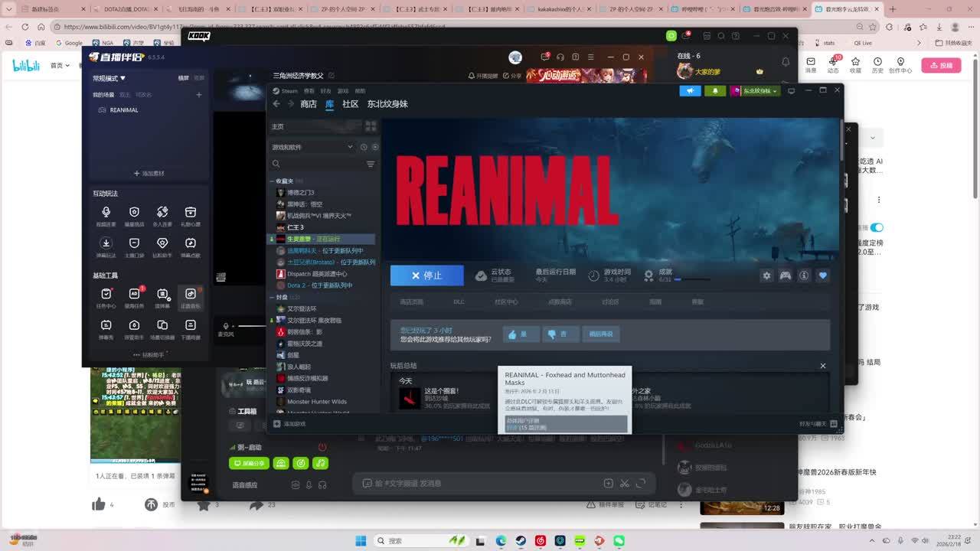Switch to the 商店 tab in Steam
The height and width of the screenshot is (551, 980).
(309, 104)
